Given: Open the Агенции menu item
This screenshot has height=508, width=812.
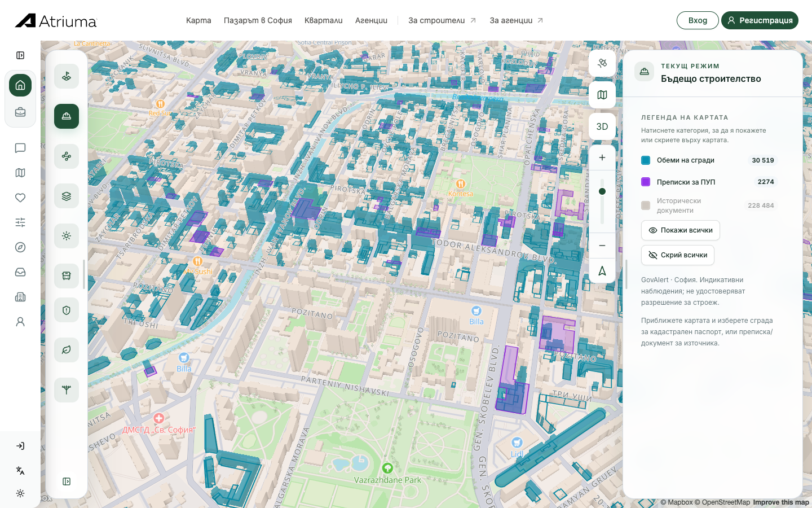Looking at the screenshot, I should coord(371,20).
